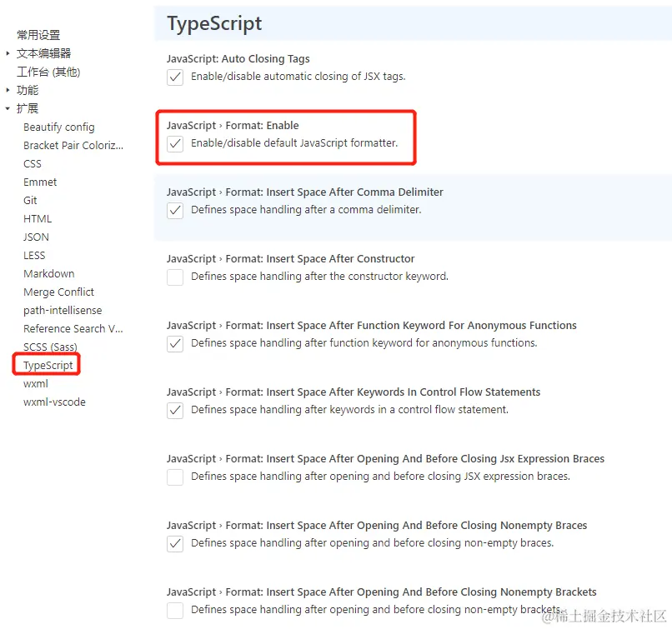The image size is (672, 629).
Task: Toggle Auto Closing Tags checkbox
Action: (175, 77)
